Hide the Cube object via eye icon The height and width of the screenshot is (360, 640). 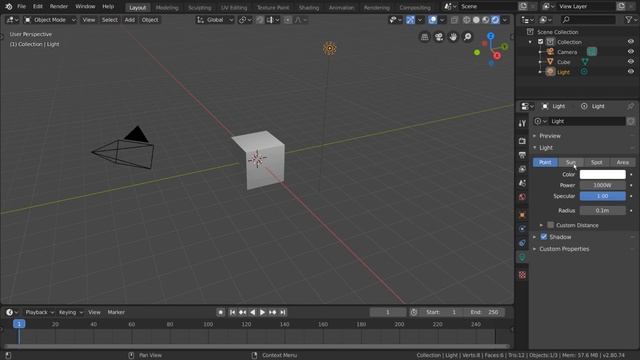[631, 62]
